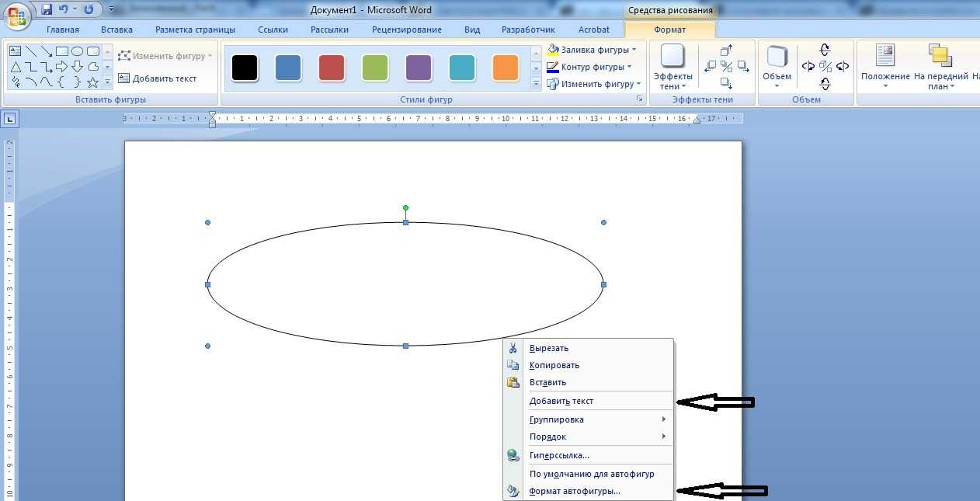This screenshot has height=501, width=980.
Task: Open the Стили фигур dialog launcher
Action: pos(640,99)
